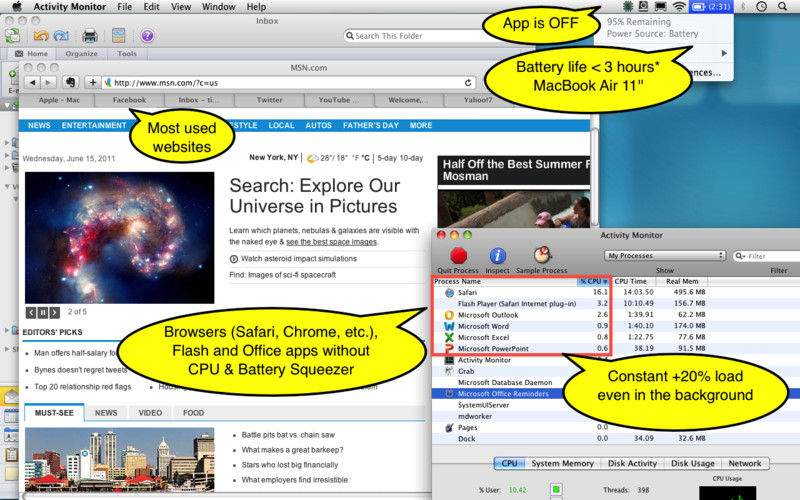The height and width of the screenshot is (500, 800).
Task: Open the Home tab in Outlook
Action: (31, 54)
